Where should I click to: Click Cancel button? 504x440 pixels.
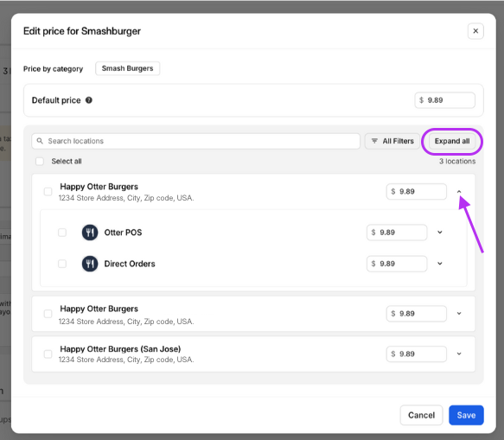[421, 415]
